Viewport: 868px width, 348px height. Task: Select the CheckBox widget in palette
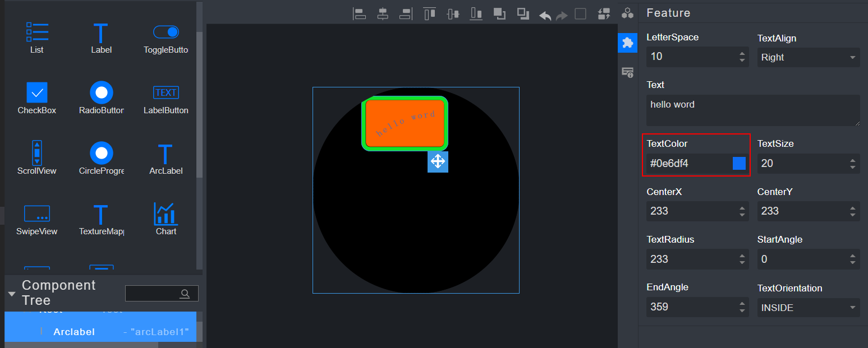(x=37, y=98)
